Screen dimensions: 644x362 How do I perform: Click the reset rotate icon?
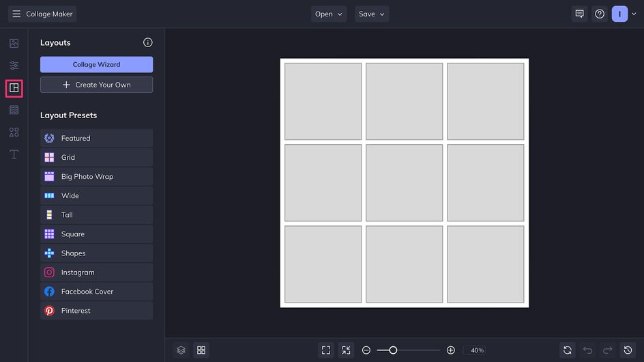click(x=568, y=350)
